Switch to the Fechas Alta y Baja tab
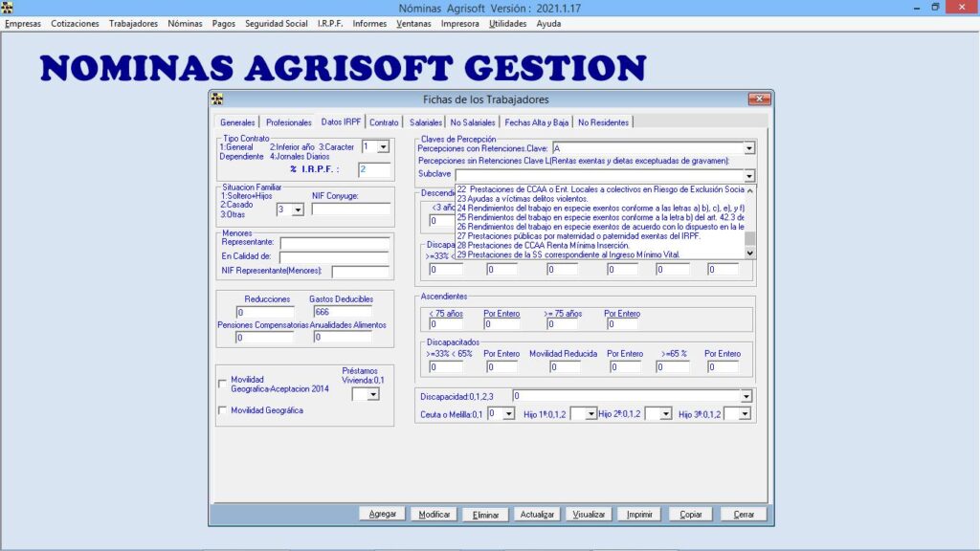The width and height of the screenshot is (980, 551). pyautogui.click(x=536, y=122)
